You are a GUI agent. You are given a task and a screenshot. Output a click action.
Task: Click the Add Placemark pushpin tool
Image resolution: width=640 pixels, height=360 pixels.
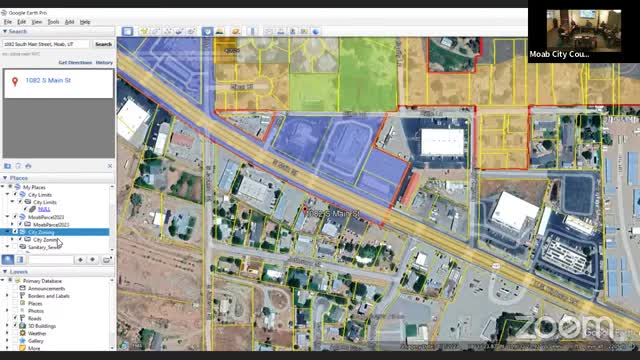tap(144, 31)
